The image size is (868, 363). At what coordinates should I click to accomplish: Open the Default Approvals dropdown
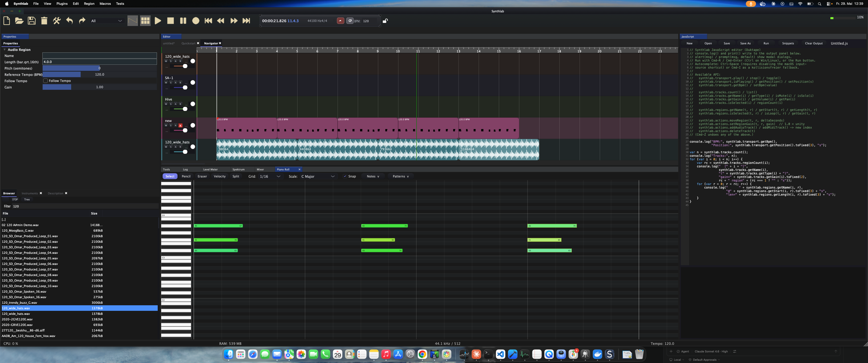pos(704,360)
